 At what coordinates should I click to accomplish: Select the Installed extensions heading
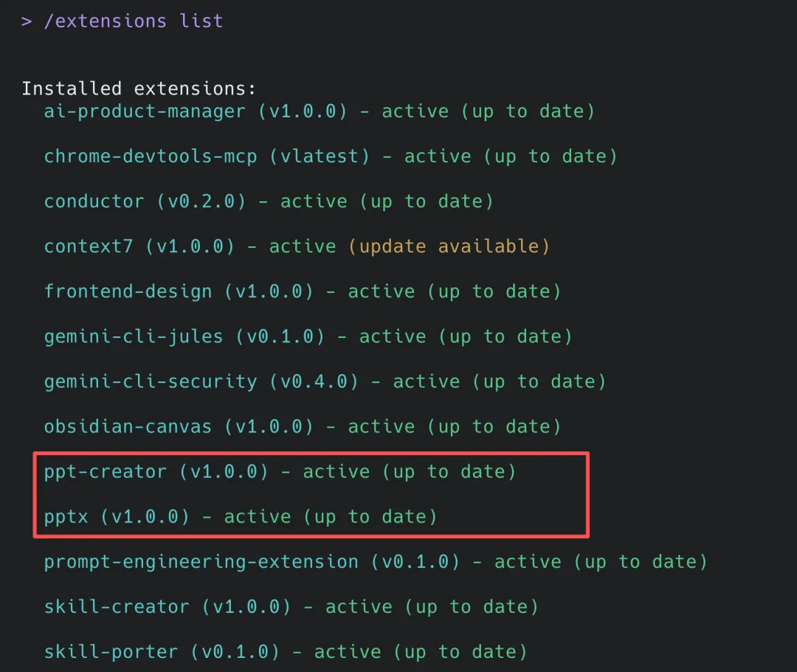[x=138, y=89]
